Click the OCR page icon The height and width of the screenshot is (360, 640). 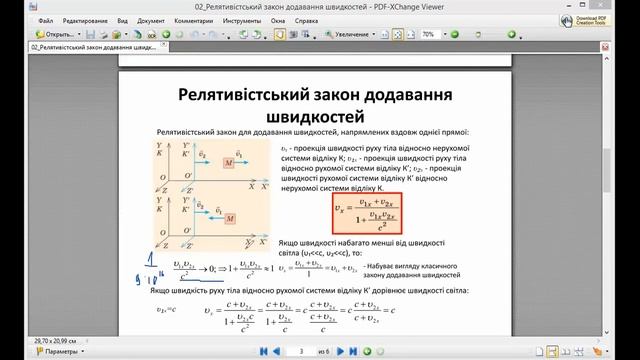click(152, 35)
